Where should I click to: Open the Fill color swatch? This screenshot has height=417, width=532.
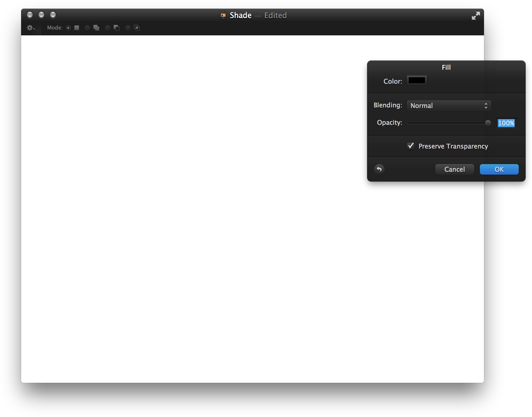(417, 80)
